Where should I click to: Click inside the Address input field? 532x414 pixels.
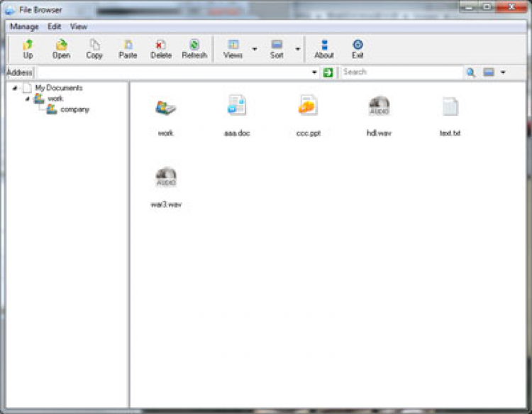[173, 72]
